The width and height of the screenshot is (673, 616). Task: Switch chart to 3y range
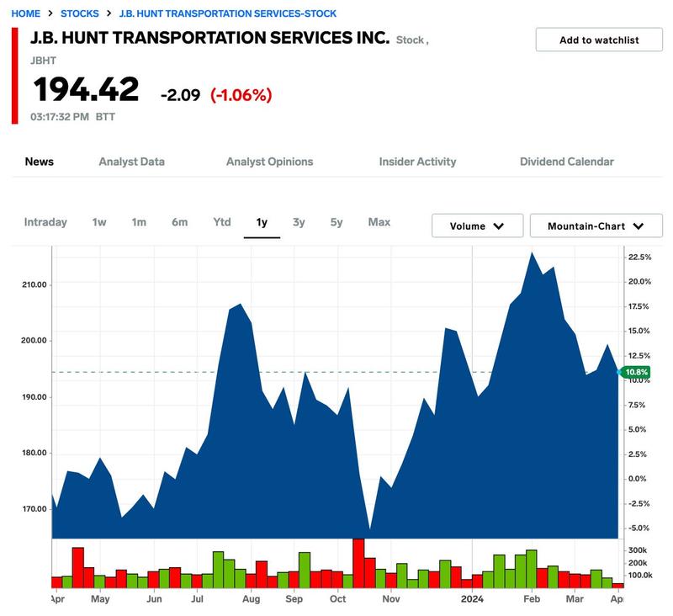(299, 222)
